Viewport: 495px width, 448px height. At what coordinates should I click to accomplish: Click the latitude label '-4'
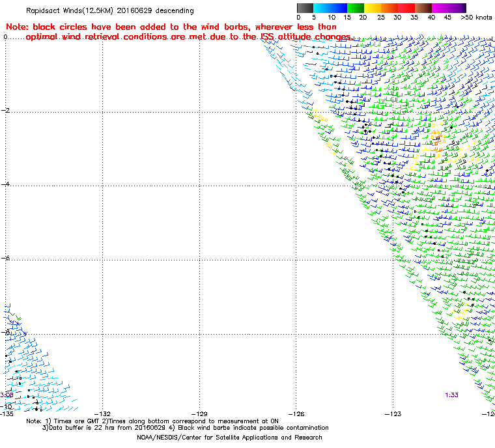[5, 184]
